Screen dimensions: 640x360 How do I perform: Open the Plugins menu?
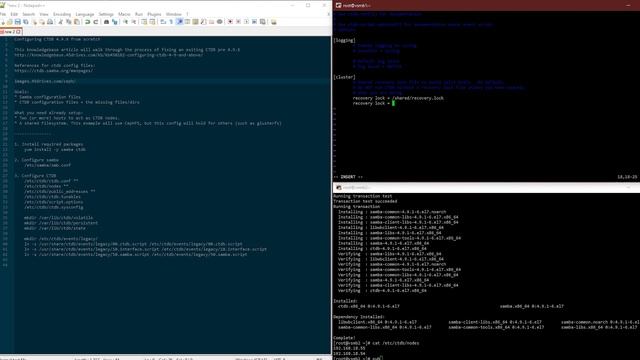154,14
